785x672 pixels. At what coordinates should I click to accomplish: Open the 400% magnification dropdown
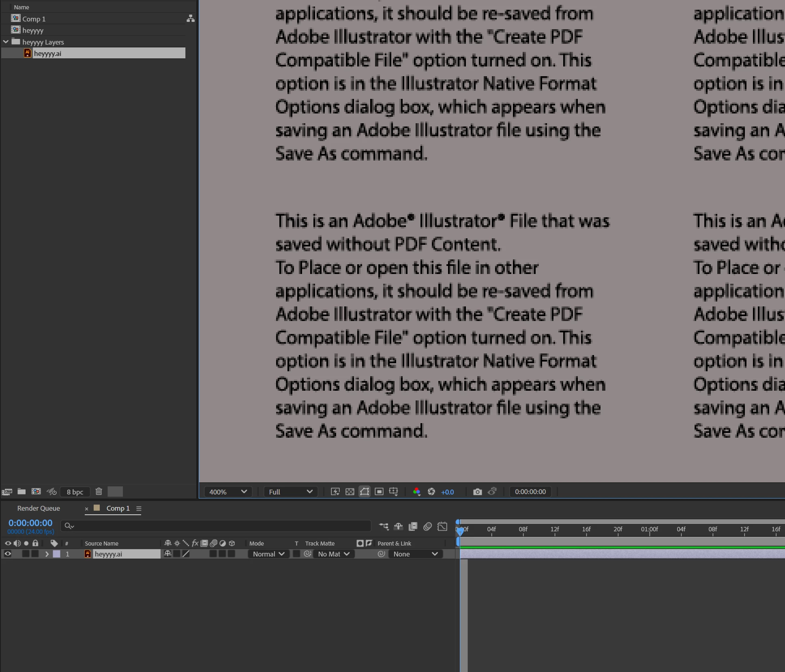pos(228,492)
